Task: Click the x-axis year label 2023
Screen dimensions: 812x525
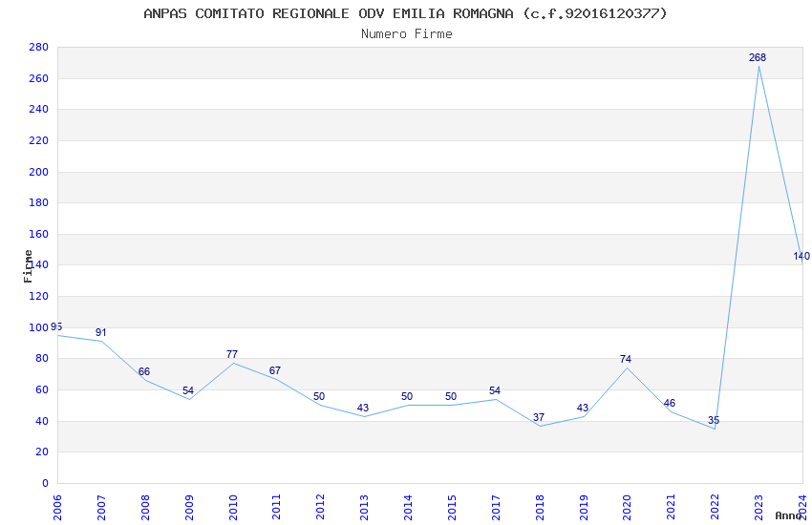Action: pos(759,507)
